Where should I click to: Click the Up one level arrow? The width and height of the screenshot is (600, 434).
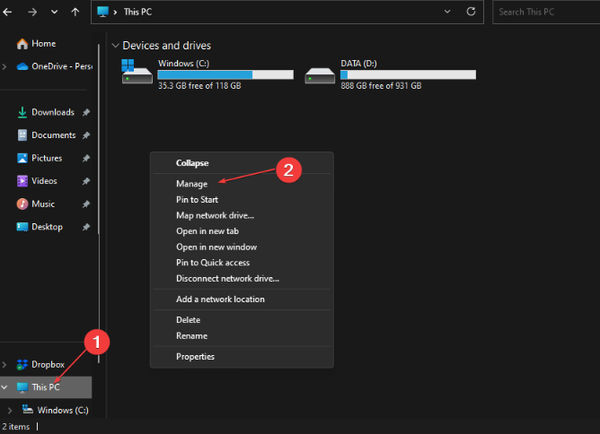(x=75, y=12)
